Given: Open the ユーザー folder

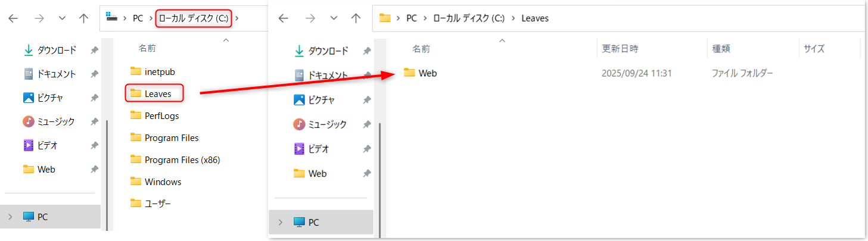Looking at the screenshot, I should (x=157, y=204).
